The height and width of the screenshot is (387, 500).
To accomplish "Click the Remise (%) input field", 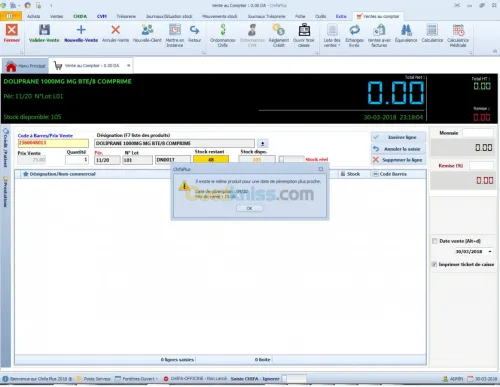I will pyautogui.click(x=481, y=166).
